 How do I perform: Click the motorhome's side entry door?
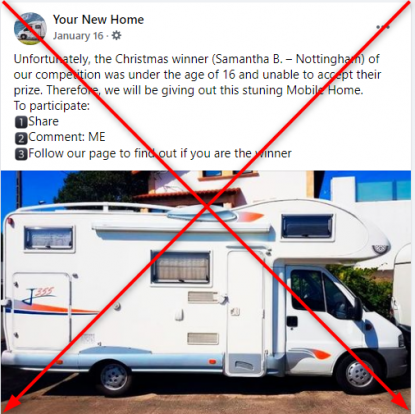(246, 313)
